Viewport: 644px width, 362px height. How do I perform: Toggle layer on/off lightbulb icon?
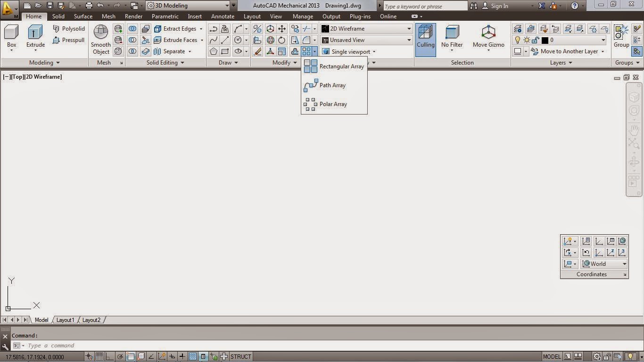pos(518,40)
